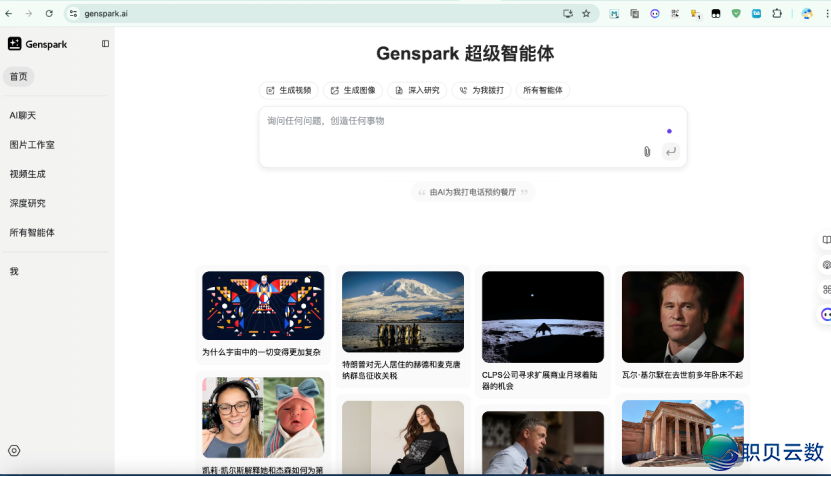Click the browser back arrow
831x477 pixels.
pyautogui.click(x=9, y=14)
